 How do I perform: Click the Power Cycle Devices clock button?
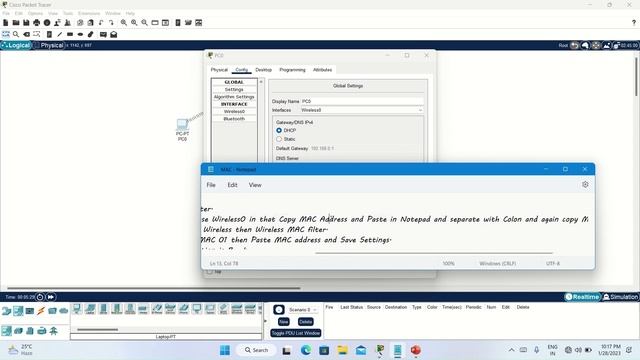(x=40, y=297)
